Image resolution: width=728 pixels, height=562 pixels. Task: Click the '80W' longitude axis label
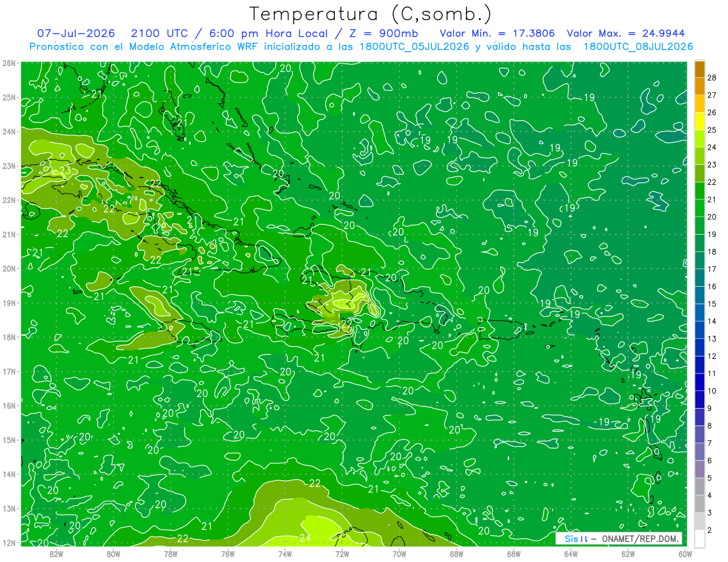pyautogui.click(x=113, y=553)
